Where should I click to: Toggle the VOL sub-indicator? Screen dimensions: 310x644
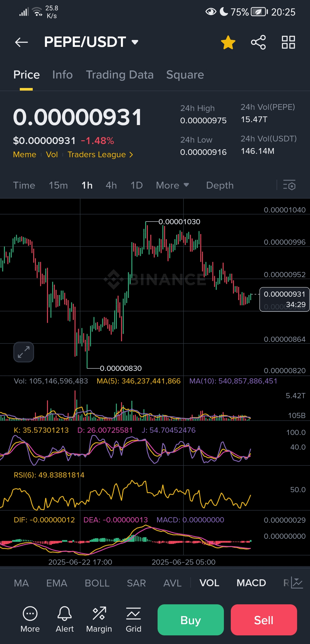pos(209,583)
